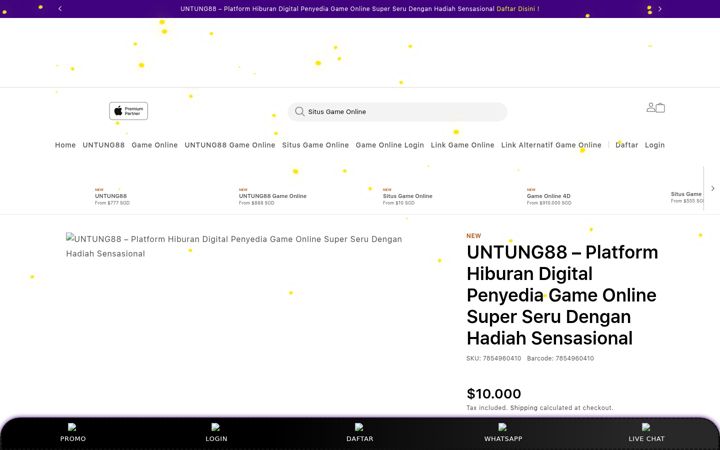The width and height of the screenshot is (720, 450).
Task: Click the previous announcement arrow in top banner
Action: point(60,9)
